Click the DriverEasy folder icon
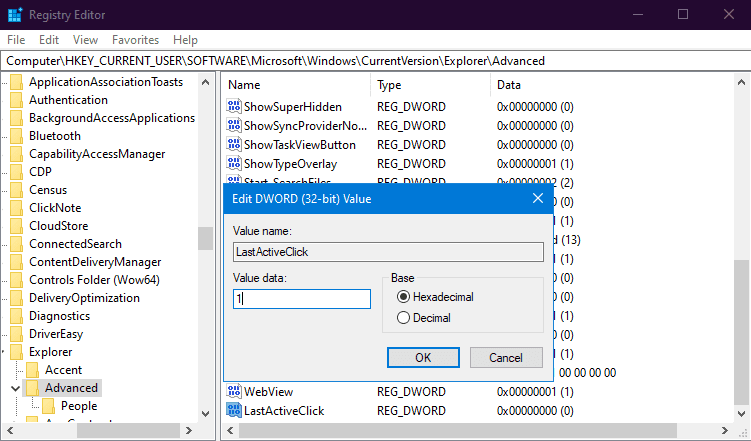751x441 pixels. click(x=17, y=334)
